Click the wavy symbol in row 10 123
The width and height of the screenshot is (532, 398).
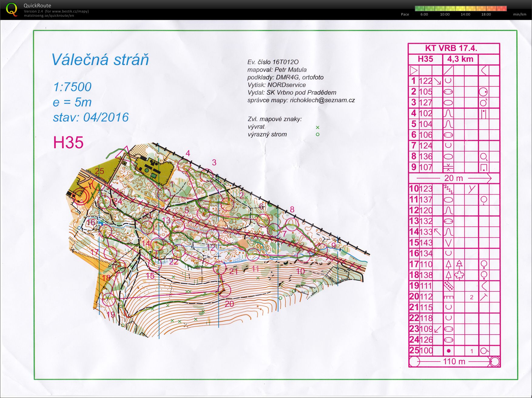pos(448,189)
